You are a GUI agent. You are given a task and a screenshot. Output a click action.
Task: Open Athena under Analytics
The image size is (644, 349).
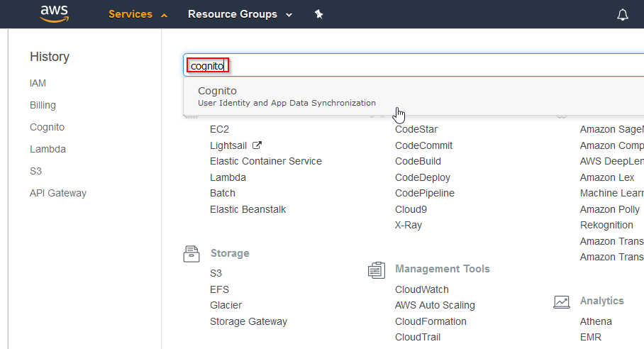[x=595, y=321]
